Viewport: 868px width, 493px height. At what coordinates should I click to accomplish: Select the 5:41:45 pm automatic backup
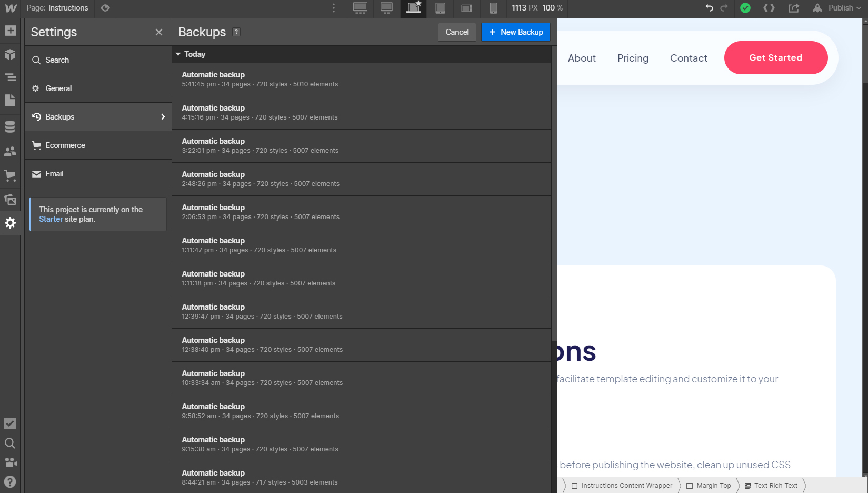click(362, 80)
